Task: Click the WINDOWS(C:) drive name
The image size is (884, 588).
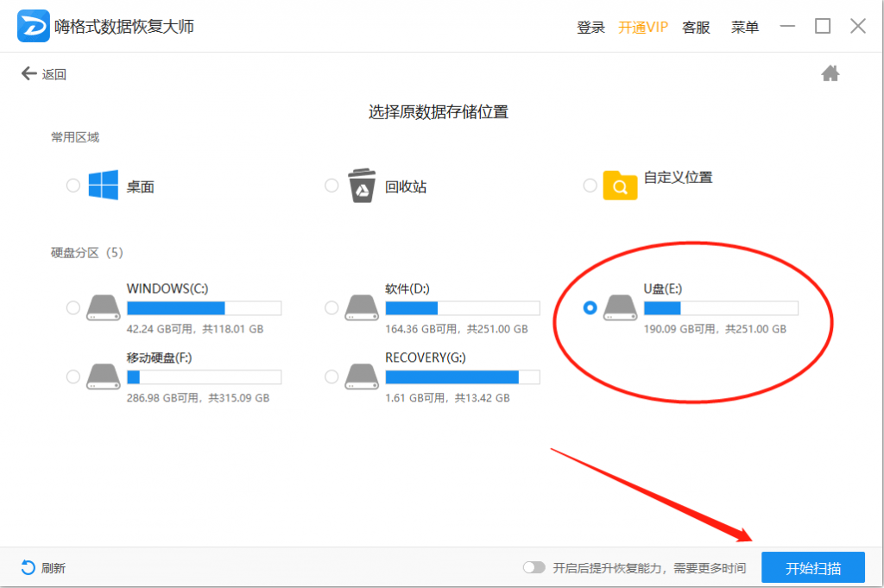Action: pyautogui.click(x=167, y=288)
